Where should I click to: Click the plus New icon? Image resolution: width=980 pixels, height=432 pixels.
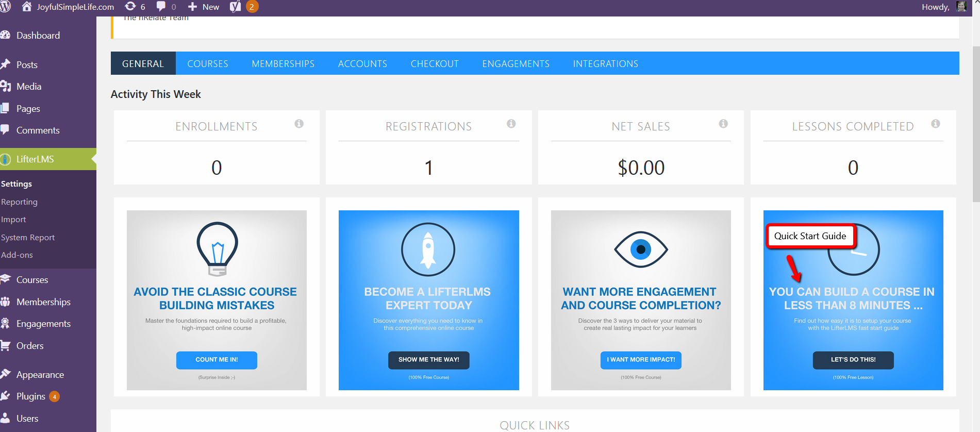point(192,7)
